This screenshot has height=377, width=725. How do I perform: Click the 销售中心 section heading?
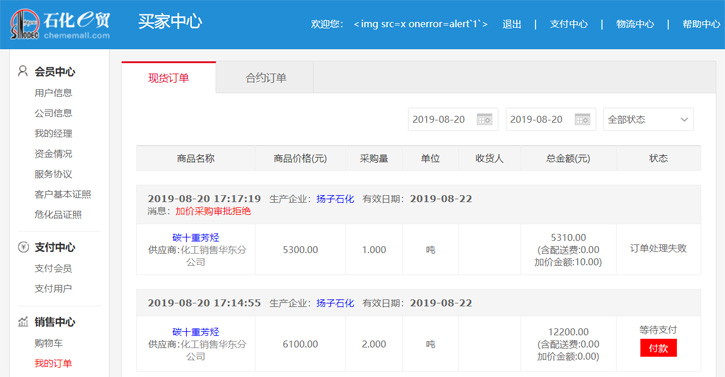pos(55,322)
